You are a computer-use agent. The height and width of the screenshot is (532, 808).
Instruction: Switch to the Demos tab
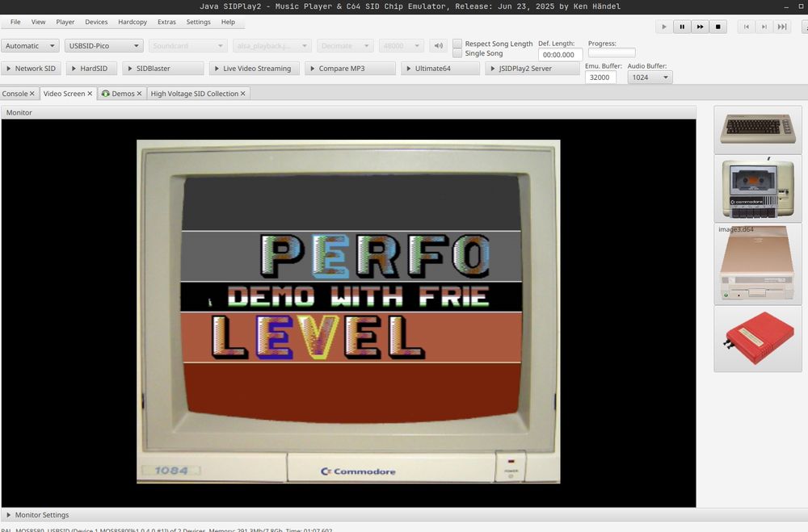pyautogui.click(x=123, y=94)
